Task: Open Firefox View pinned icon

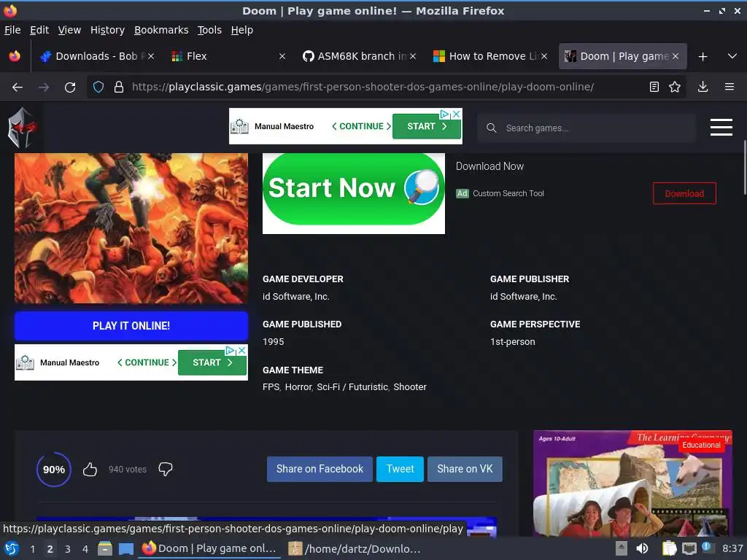Action: point(15,56)
